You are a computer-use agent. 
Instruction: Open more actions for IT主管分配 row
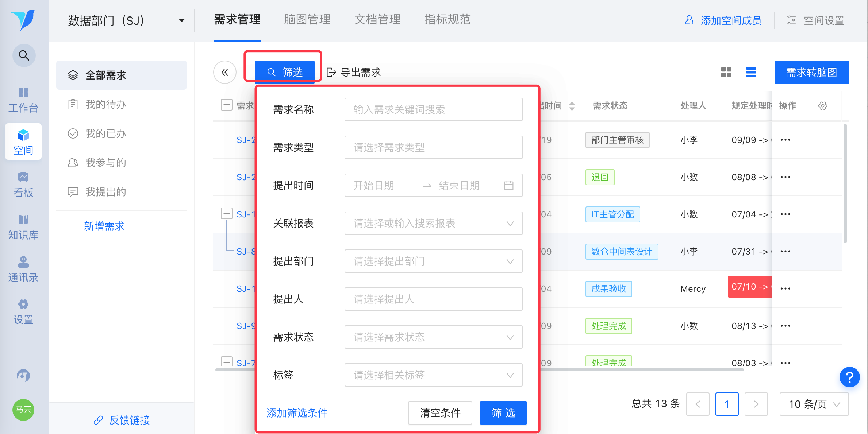click(x=786, y=214)
